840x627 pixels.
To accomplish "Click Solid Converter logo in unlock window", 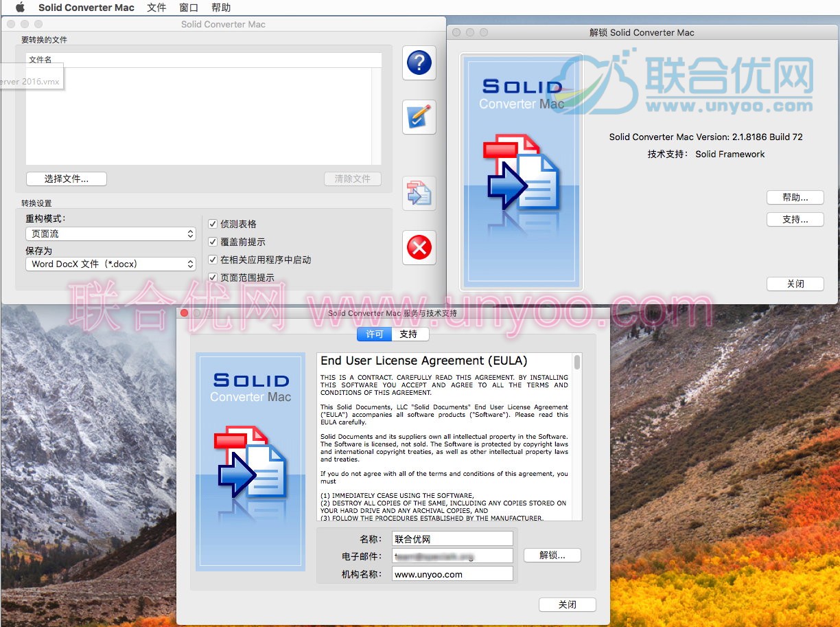I will click(522, 170).
